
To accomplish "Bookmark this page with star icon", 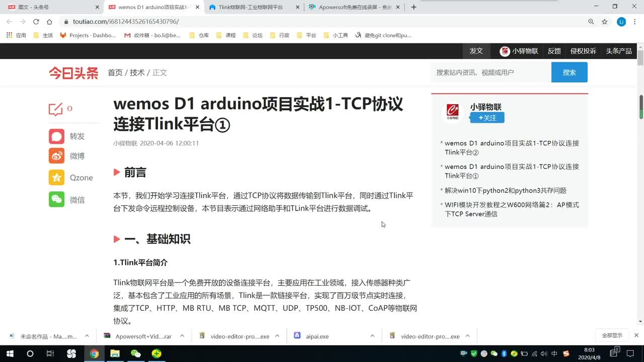I will tap(605, 22).
